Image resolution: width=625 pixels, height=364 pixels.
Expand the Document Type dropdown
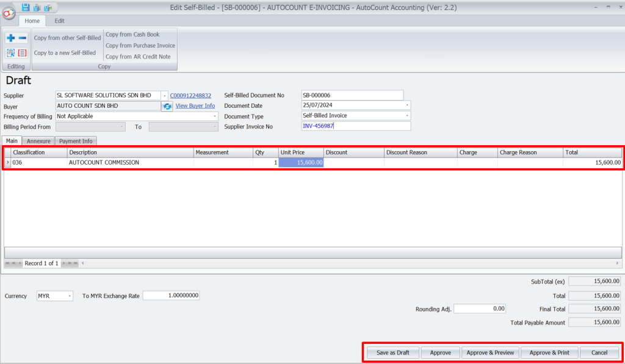pos(407,115)
